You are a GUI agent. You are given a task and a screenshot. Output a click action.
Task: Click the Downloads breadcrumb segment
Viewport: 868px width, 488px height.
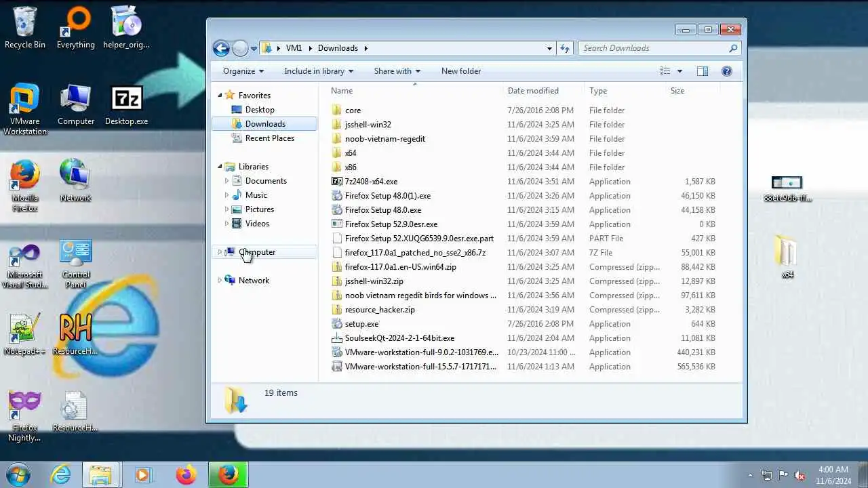point(338,48)
